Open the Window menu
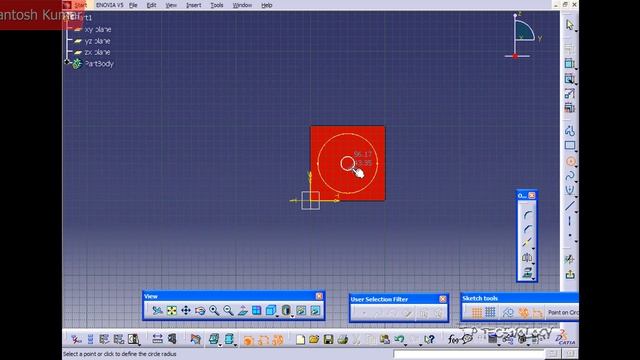Viewport: 640px width, 360px height. tap(242, 5)
